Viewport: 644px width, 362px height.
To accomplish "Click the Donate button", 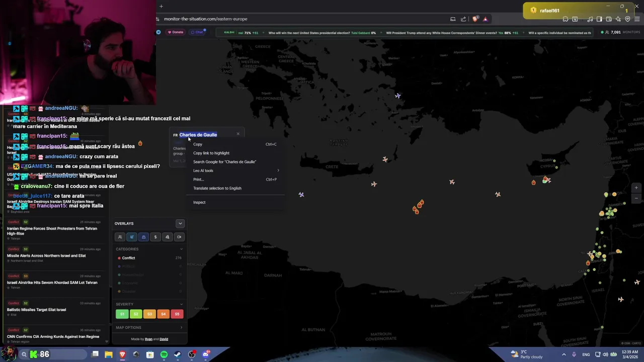I will [x=176, y=32].
